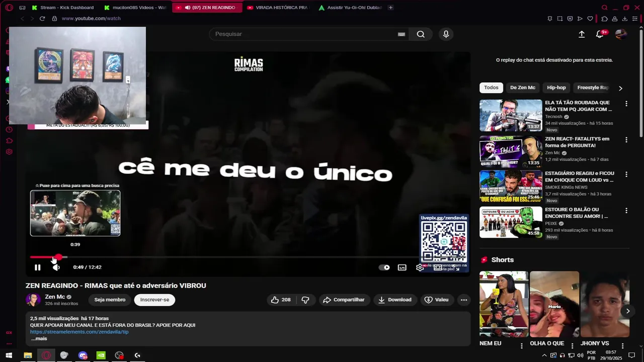Open more actions ellipsis beside Valeu

pyautogui.click(x=464, y=300)
